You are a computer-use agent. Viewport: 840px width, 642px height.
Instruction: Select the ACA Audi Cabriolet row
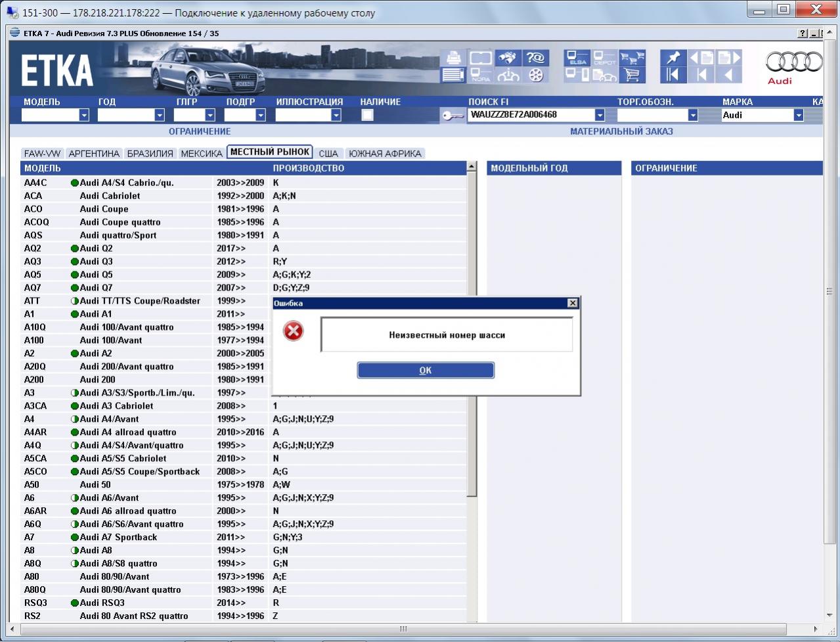click(243, 196)
